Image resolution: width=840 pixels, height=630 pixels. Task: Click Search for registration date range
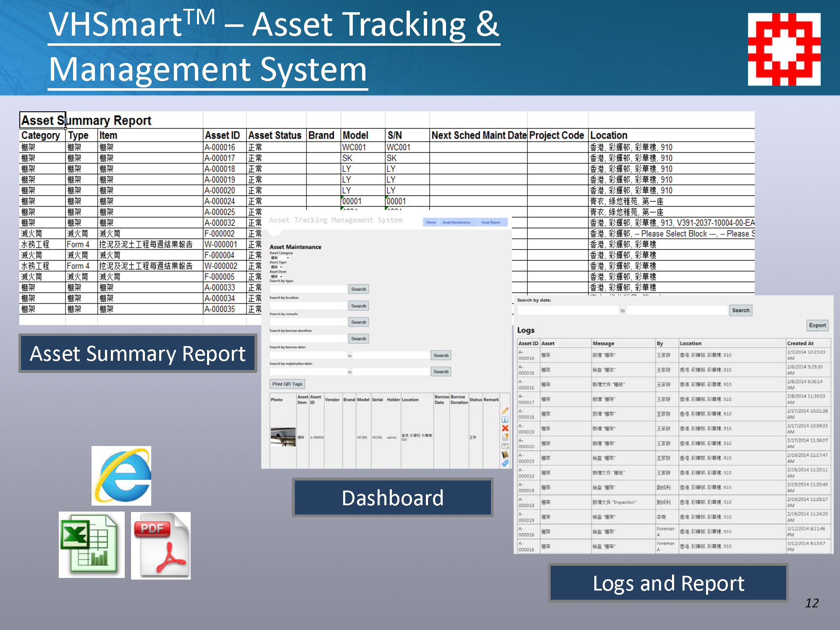(x=441, y=372)
